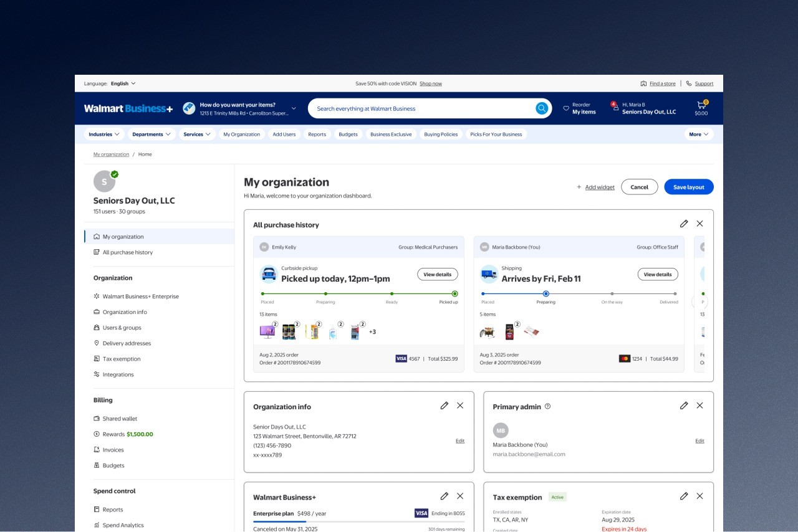The width and height of the screenshot is (798, 532).
Task: Edit the All purchase history widget pencil icon
Action: [684, 223]
